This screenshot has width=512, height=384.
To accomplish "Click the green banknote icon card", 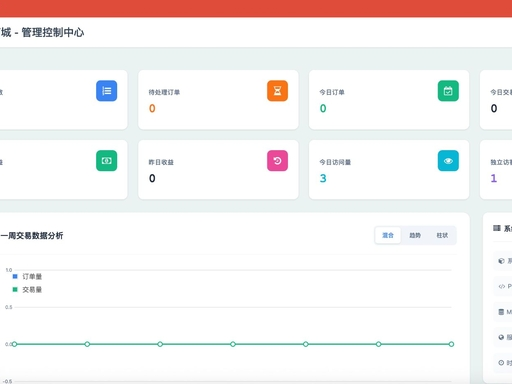I will pos(107,161).
